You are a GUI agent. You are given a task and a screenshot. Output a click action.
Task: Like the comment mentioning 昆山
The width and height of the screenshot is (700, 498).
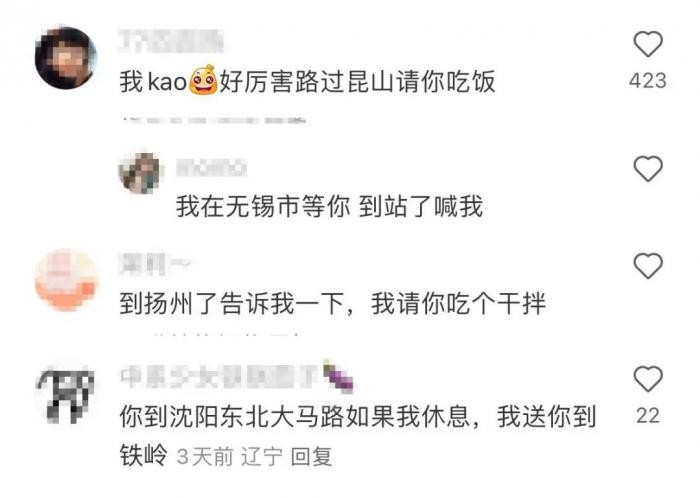click(x=648, y=44)
